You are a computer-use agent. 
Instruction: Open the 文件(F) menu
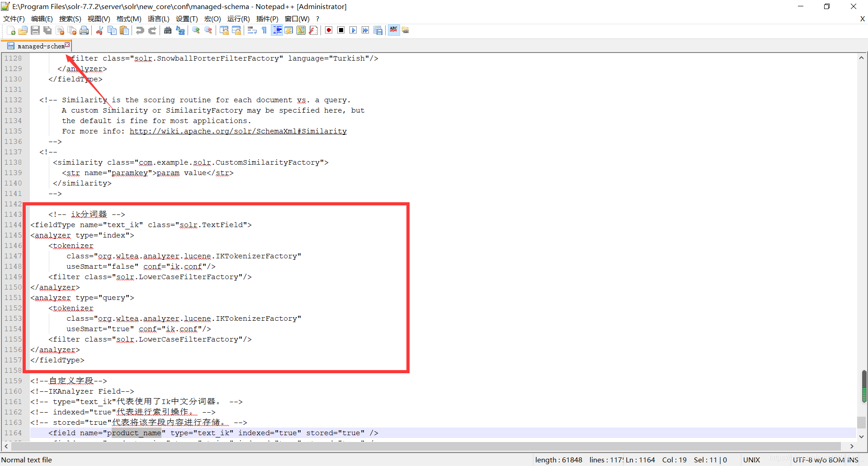click(14, 19)
